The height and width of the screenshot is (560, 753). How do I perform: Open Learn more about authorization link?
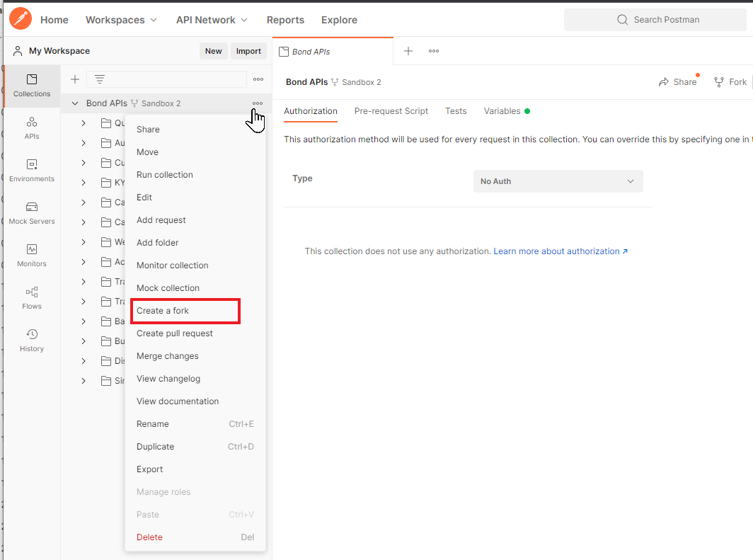pyautogui.click(x=561, y=251)
